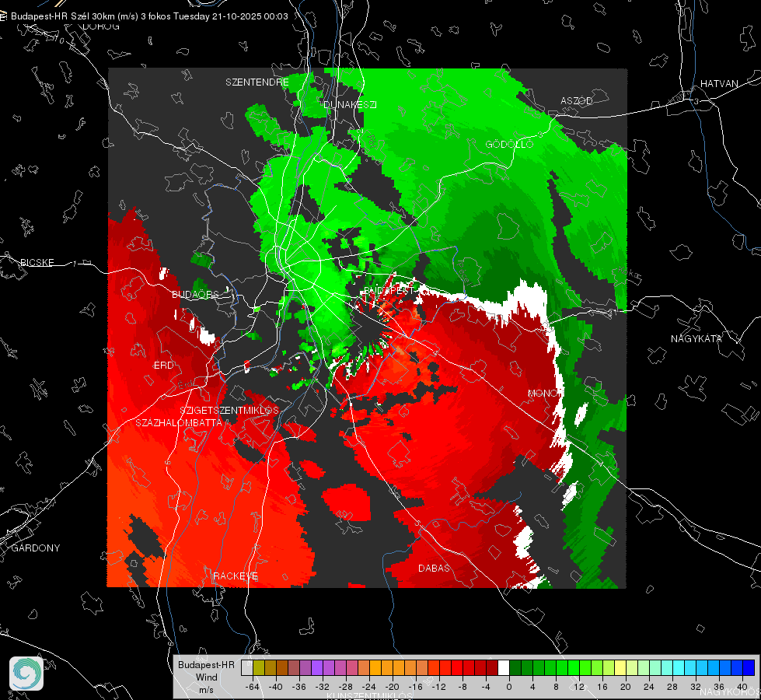Click the DUNAKESZI town label
Viewport: 761px width, 700px height.
pyautogui.click(x=350, y=105)
